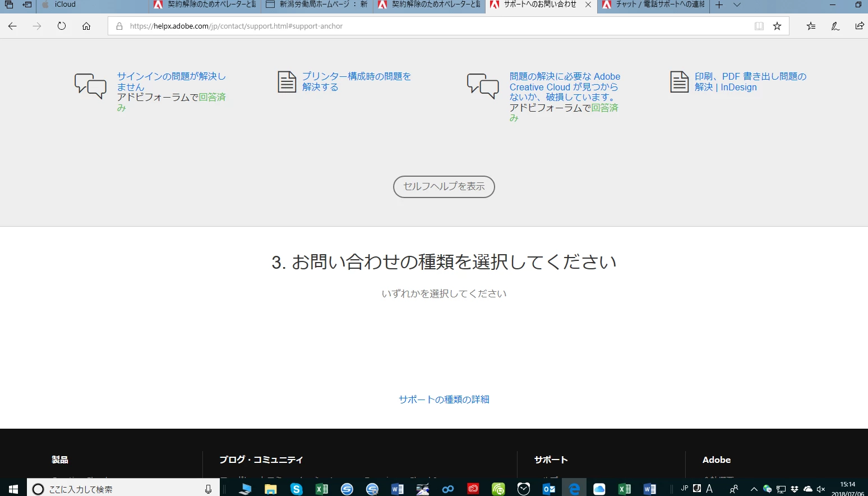Open 印刷、PDF 書き出し問題の解決 InDesign link
Image resolution: width=868 pixels, height=496 pixels.
click(x=750, y=81)
